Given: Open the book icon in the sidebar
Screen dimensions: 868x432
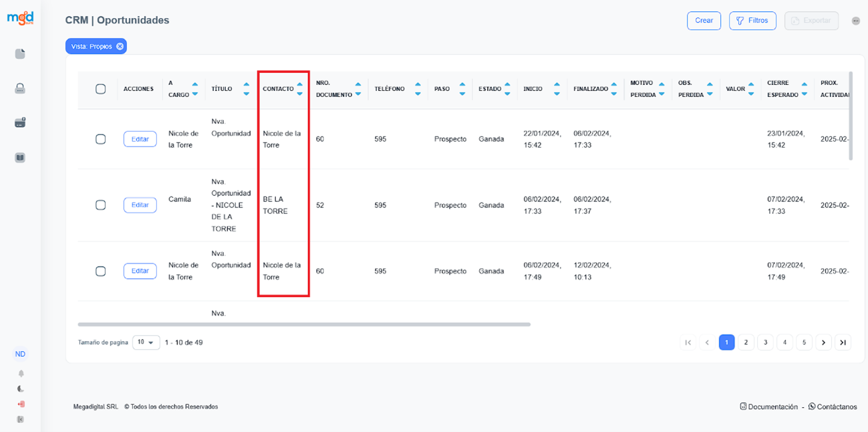Looking at the screenshot, I should point(20,158).
